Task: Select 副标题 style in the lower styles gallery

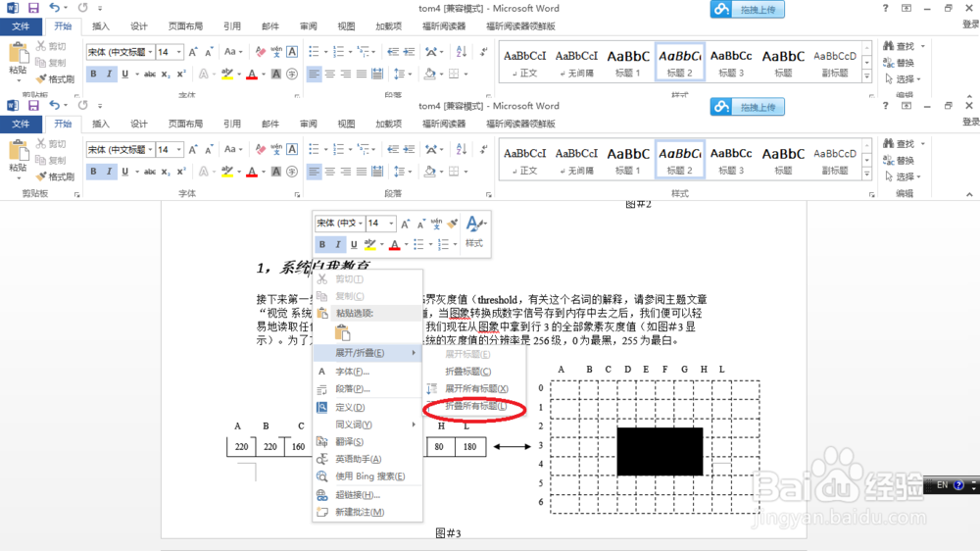Action: click(835, 160)
